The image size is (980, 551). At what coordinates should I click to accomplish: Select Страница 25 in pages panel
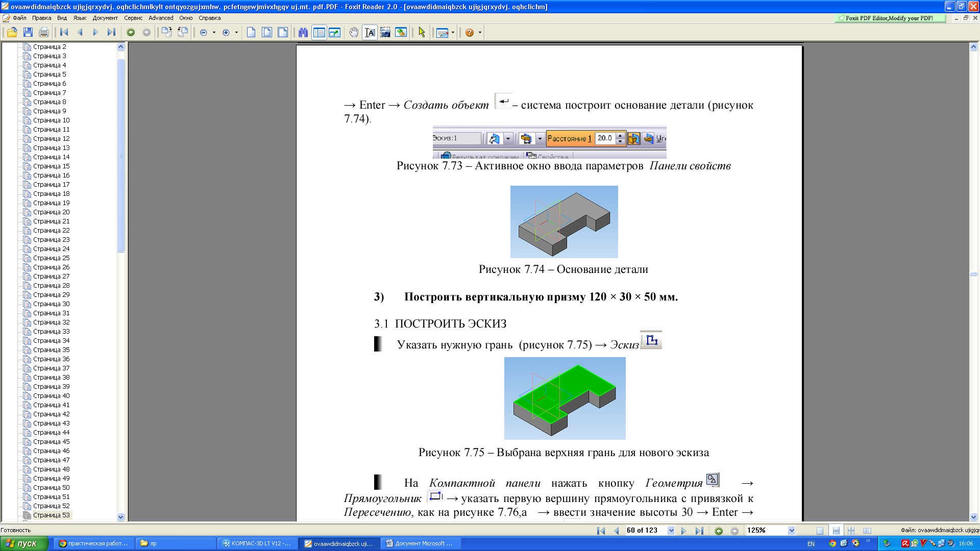coord(51,258)
